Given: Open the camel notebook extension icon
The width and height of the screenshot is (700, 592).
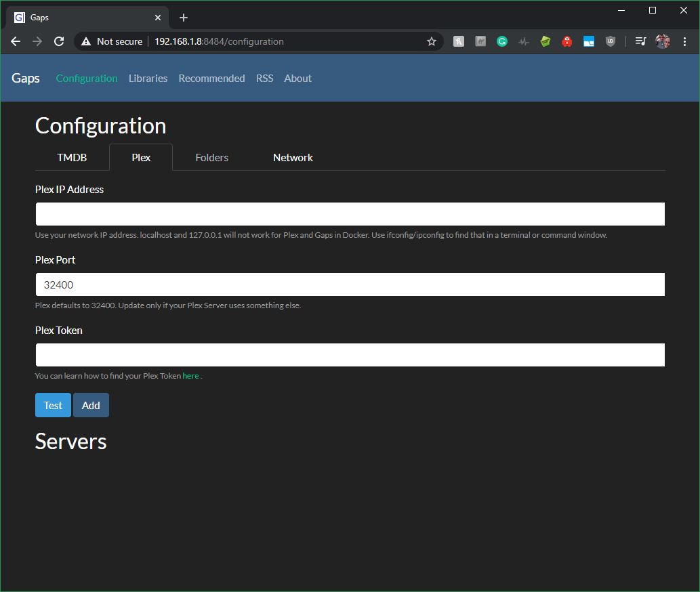Looking at the screenshot, I should pyautogui.click(x=480, y=41).
